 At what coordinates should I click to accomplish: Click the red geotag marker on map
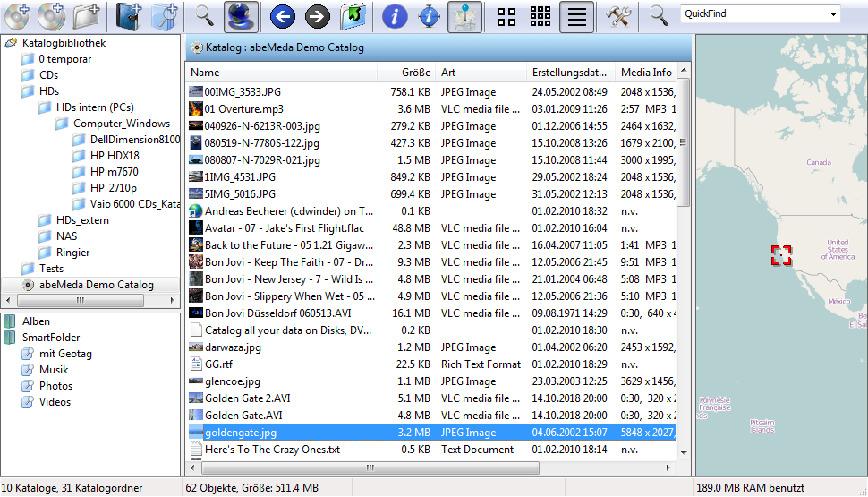click(x=781, y=255)
